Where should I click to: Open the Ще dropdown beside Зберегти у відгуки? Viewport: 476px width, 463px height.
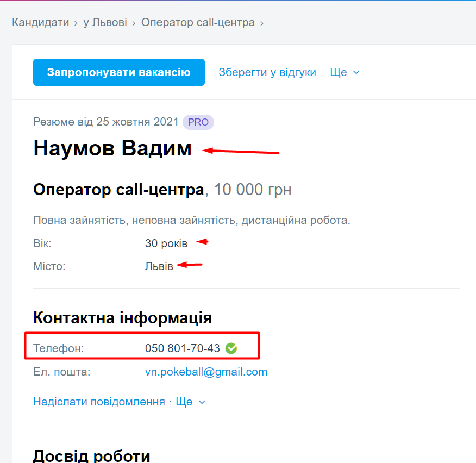point(345,72)
